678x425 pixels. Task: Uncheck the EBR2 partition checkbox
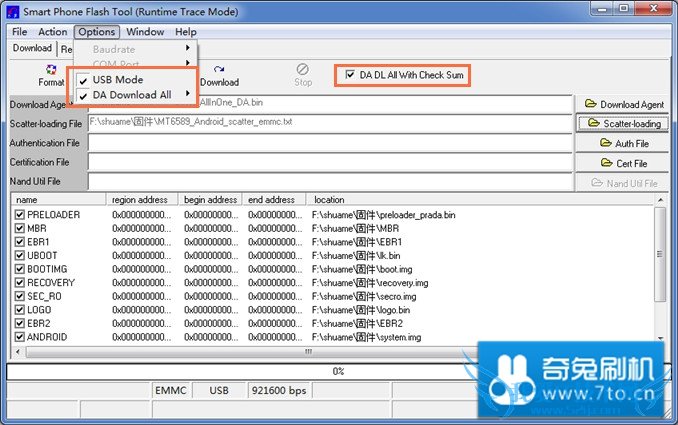point(19,323)
